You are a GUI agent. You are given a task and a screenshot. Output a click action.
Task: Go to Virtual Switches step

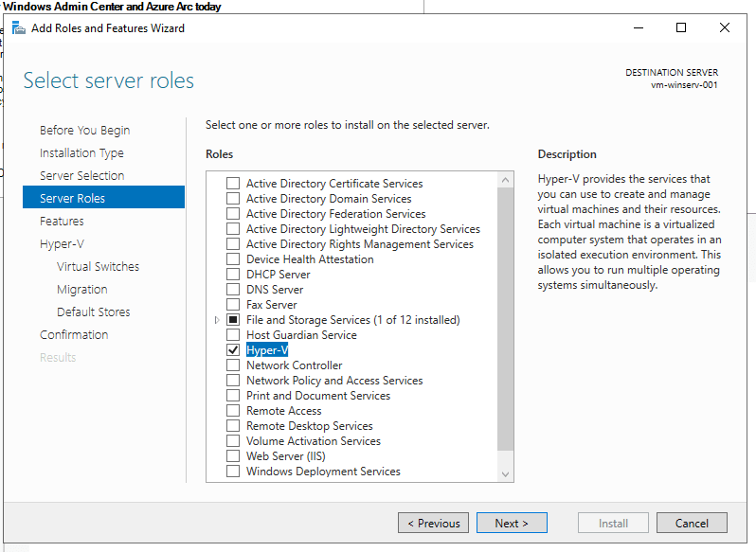coord(98,266)
